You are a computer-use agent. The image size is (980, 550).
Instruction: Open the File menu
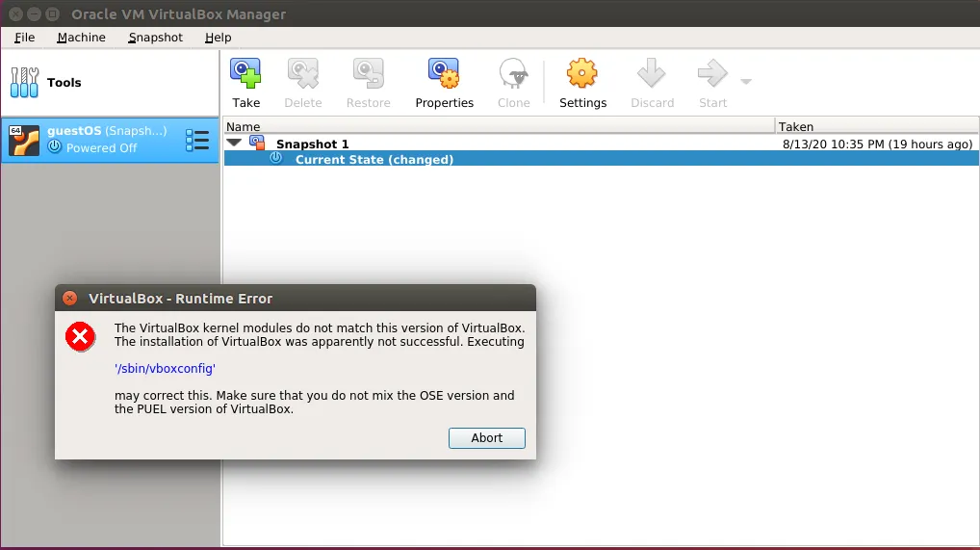24,38
